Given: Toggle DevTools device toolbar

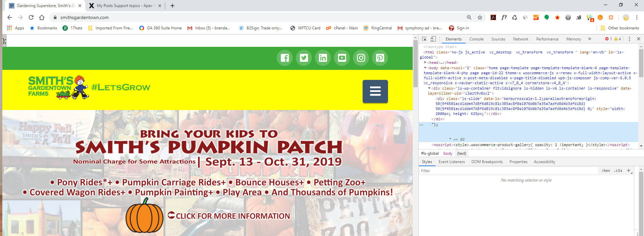Looking at the screenshot, I should pos(433,39).
